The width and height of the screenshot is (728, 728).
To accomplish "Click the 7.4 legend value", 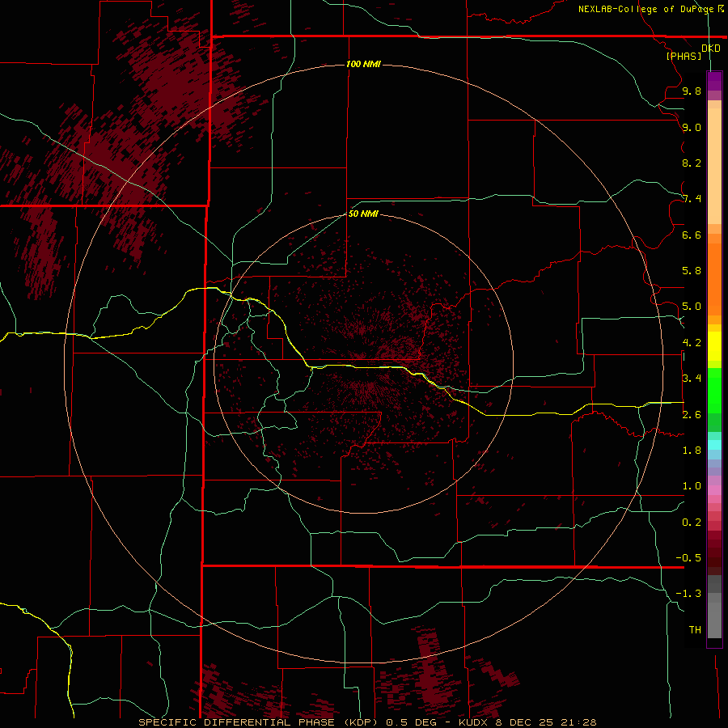I will (x=692, y=199).
